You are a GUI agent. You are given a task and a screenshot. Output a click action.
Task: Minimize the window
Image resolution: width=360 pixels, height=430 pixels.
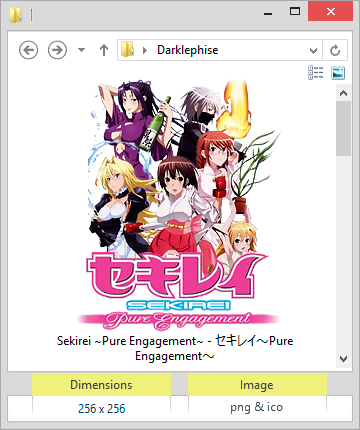pos(268,14)
